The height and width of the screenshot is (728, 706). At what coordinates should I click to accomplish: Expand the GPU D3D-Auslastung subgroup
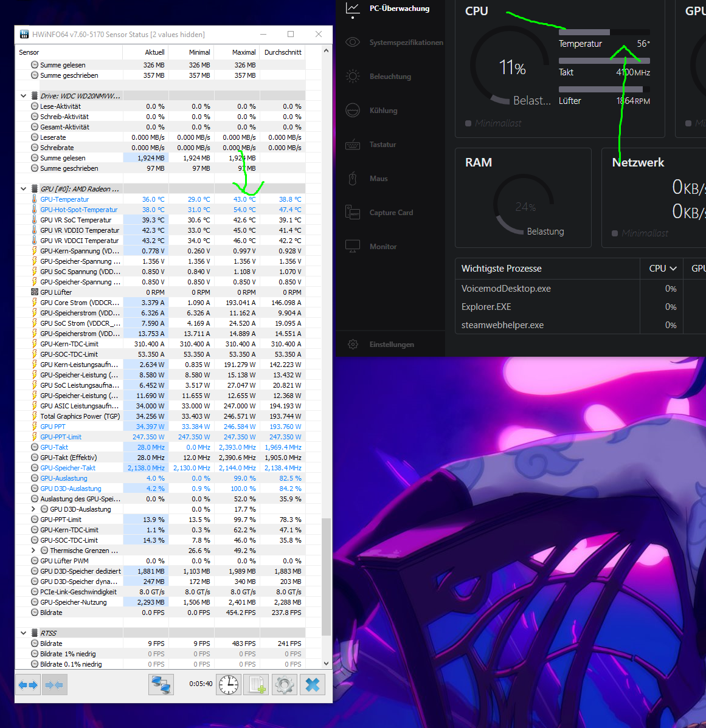click(33, 509)
